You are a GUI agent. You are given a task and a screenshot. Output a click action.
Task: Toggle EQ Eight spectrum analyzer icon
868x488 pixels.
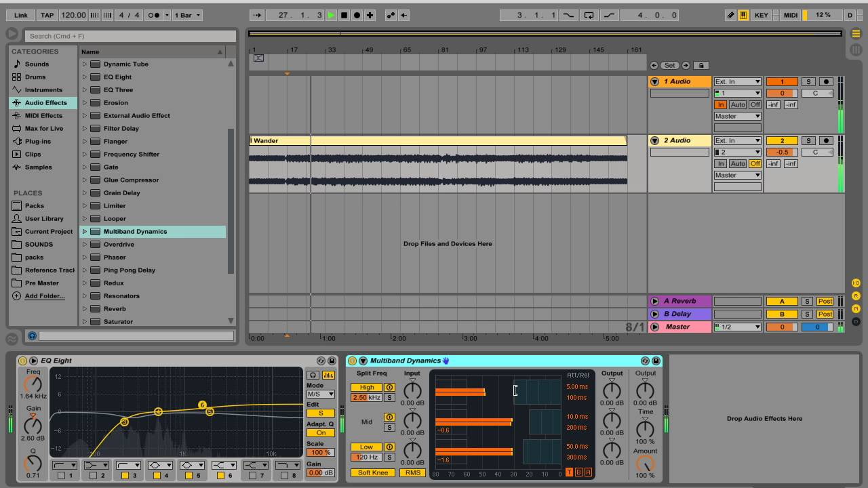click(x=328, y=375)
